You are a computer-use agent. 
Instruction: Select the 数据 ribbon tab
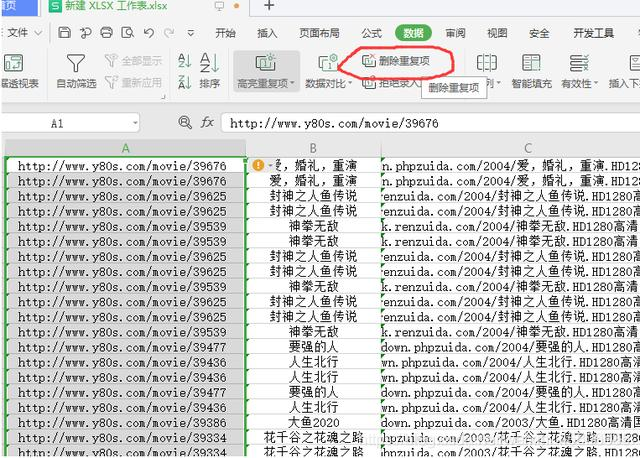coord(413,33)
